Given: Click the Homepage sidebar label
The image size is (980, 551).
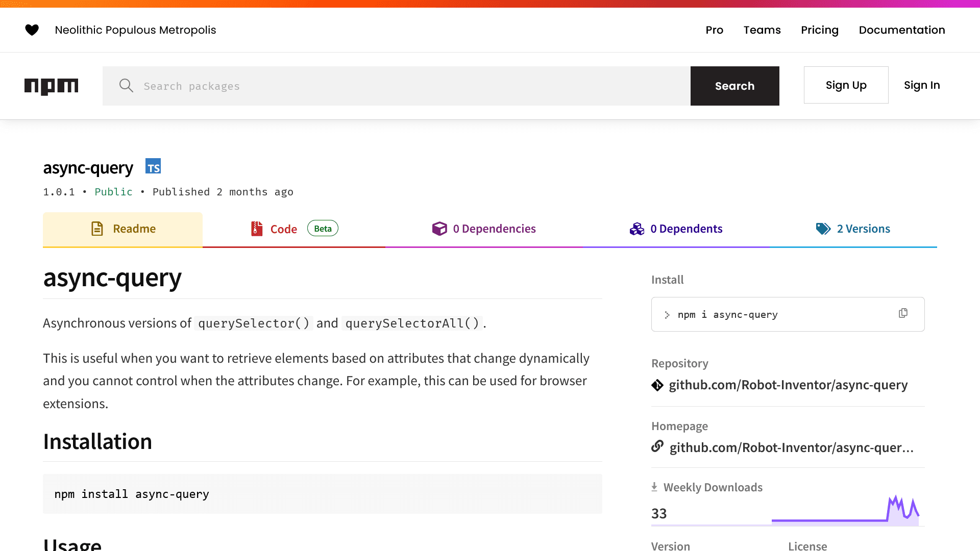Looking at the screenshot, I should (x=679, y=426).
